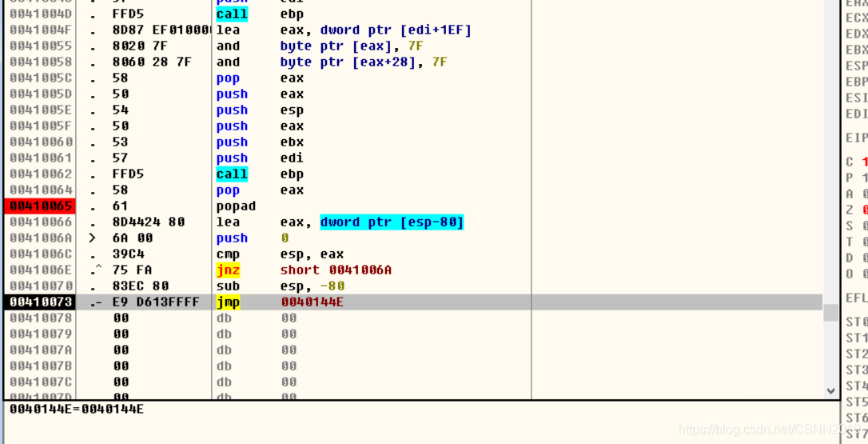868x444 pixels.
Task: Click push mnemonic at 0041005E
Action: coord(232,110)
